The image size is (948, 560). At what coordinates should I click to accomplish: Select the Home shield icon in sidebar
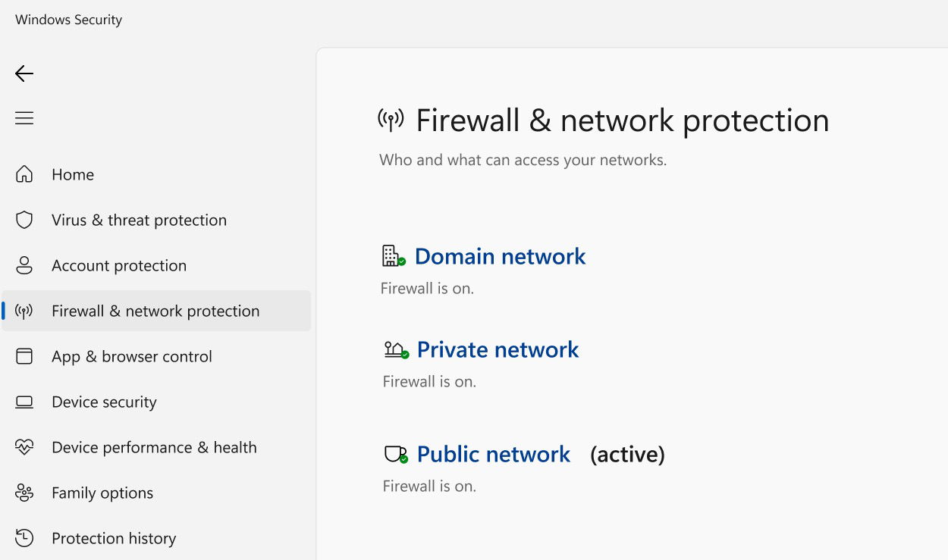pyautogui.click(x=24, y=174)
